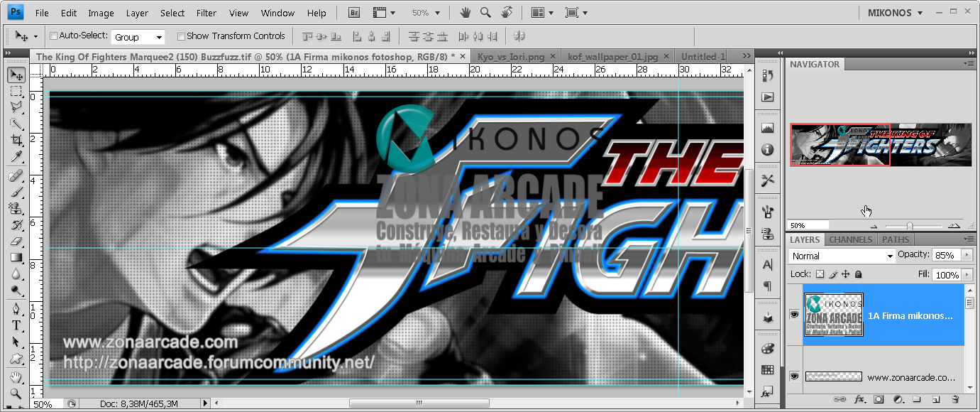This screenshot has height=412, width=980.
Task: Open the Opacity slider arrow
Action: [967, 255]
